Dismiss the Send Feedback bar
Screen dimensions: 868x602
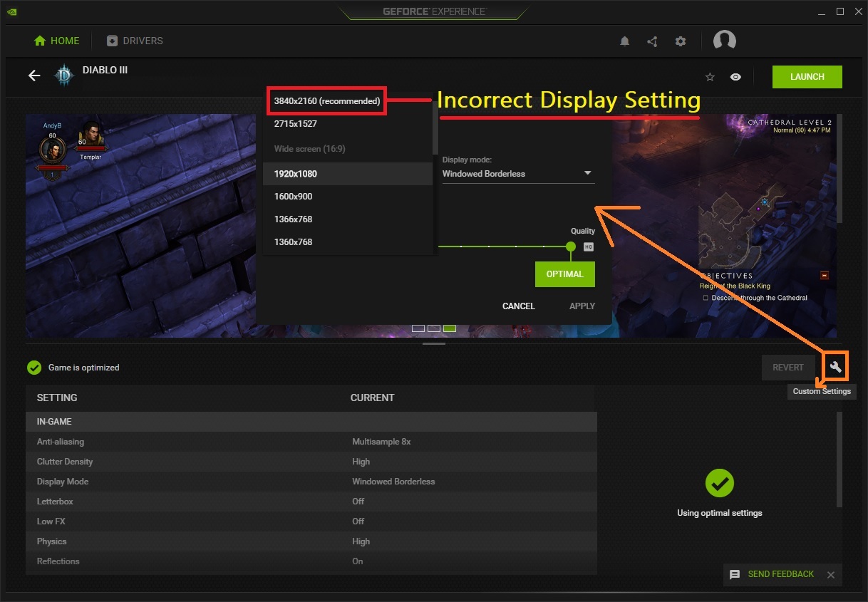tap(830, 574)
